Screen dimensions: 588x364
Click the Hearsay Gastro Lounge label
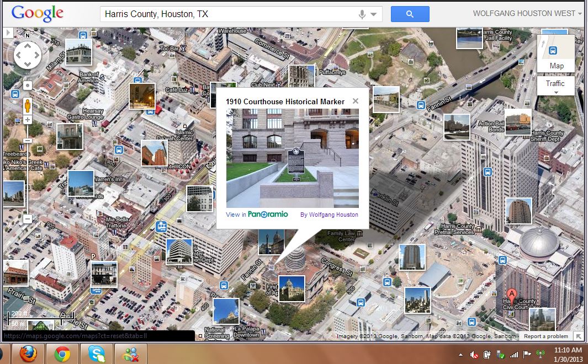click(x=85, y=114)
